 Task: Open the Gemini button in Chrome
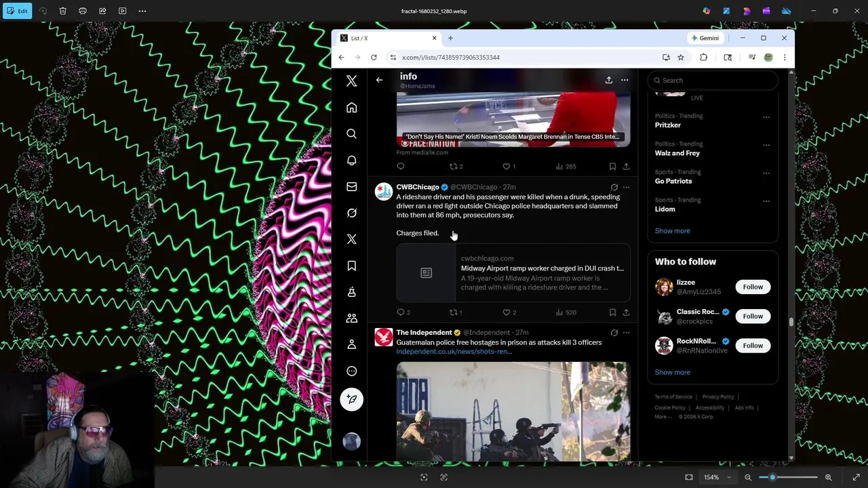705,38
